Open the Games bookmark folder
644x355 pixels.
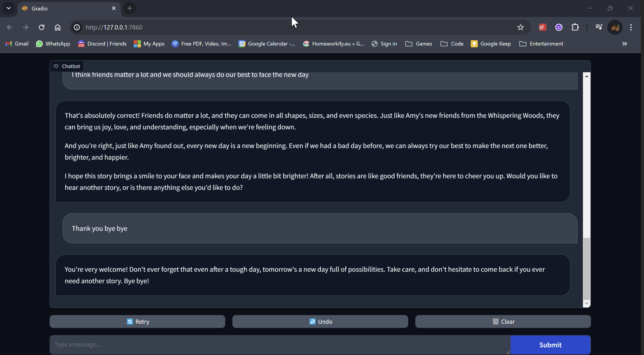(419, 44)
